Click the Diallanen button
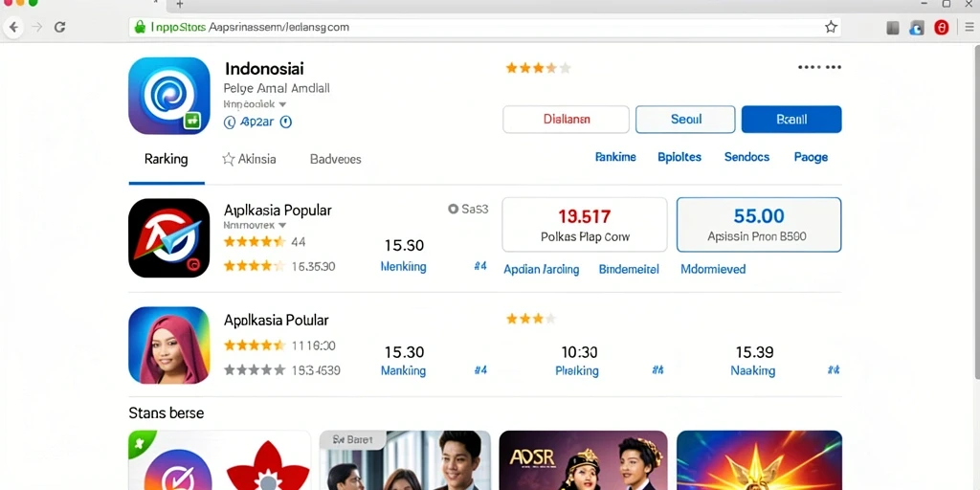 pos(567,120)
